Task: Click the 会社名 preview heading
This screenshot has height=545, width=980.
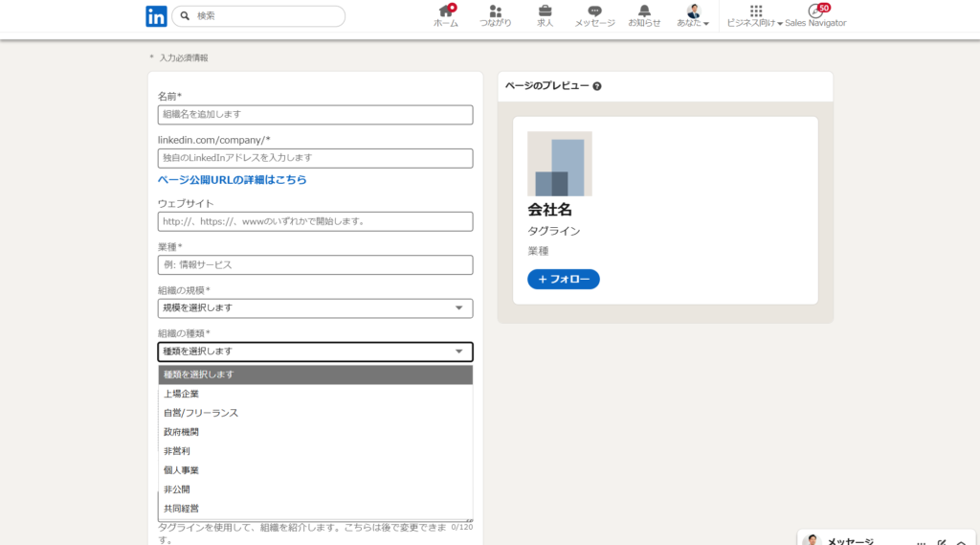Action: 549,210
